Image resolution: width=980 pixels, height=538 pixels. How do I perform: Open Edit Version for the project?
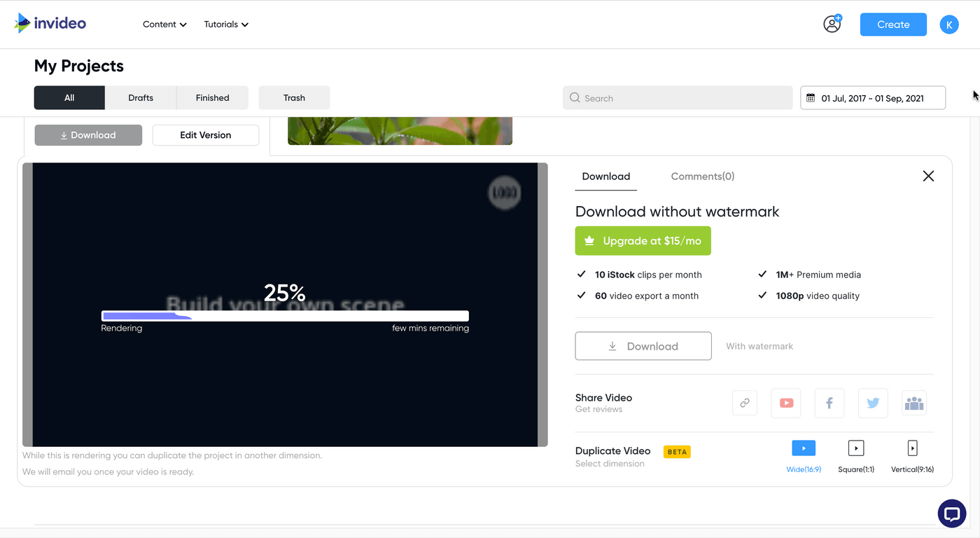[205, 134]
